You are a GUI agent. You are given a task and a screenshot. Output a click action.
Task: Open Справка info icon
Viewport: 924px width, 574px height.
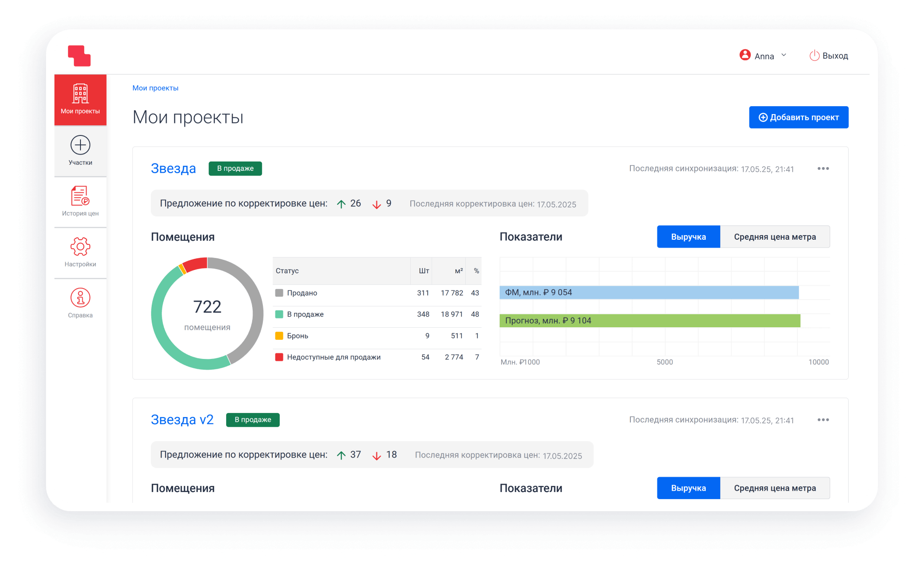point(80,298)
